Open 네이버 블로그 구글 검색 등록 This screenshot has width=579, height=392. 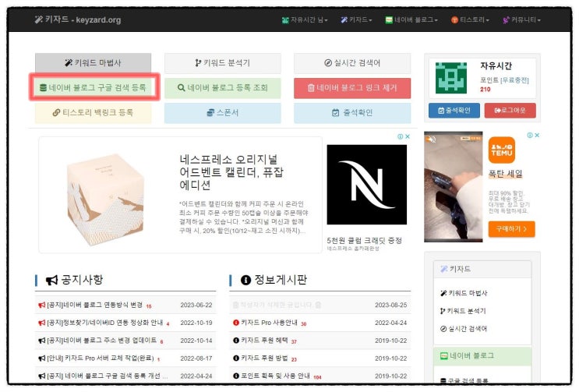tap(93, 87)
